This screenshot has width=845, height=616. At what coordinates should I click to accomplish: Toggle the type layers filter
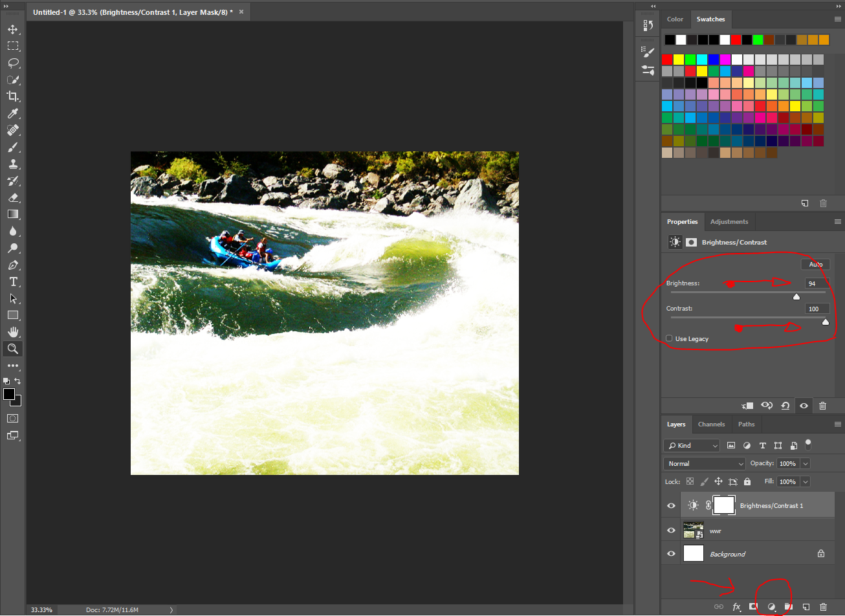(762, 445)
